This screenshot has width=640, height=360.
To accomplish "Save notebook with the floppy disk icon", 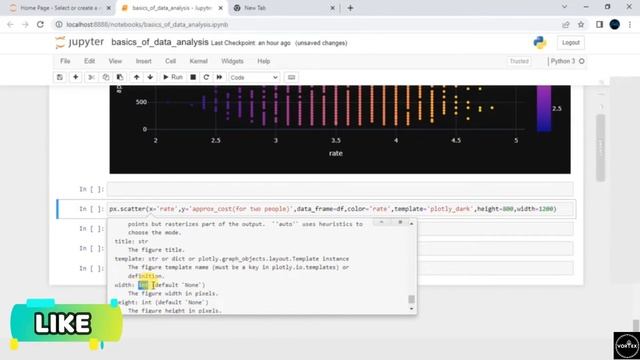I will (x=60, y=77).
